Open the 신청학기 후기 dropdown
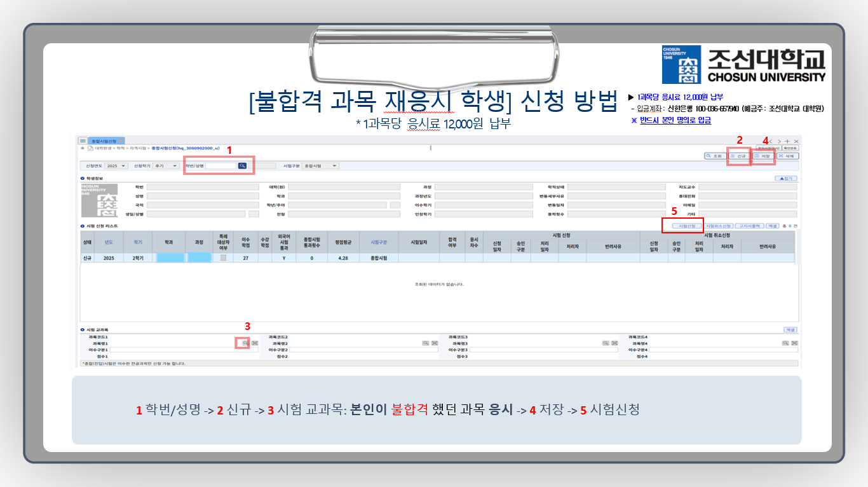868x487 pixels. 165,165
